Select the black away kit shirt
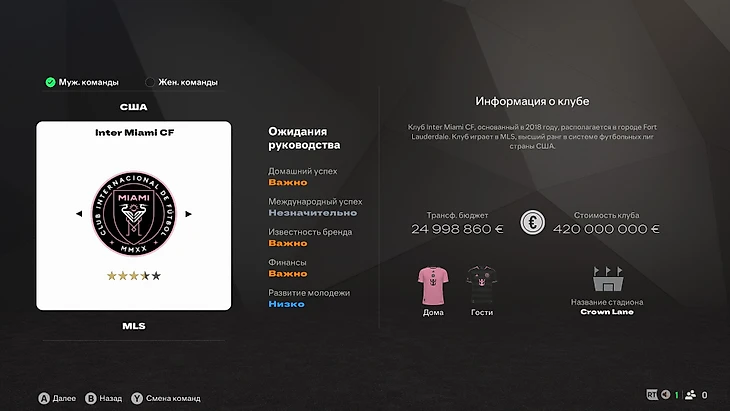This screenshot has height=411, width=730. [x=481, y=285]
